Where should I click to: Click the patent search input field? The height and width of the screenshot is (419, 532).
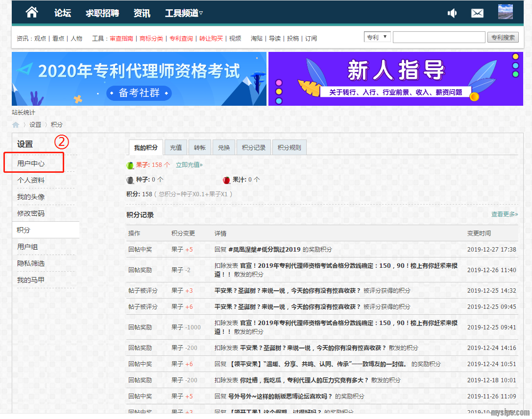coord(438,37)
